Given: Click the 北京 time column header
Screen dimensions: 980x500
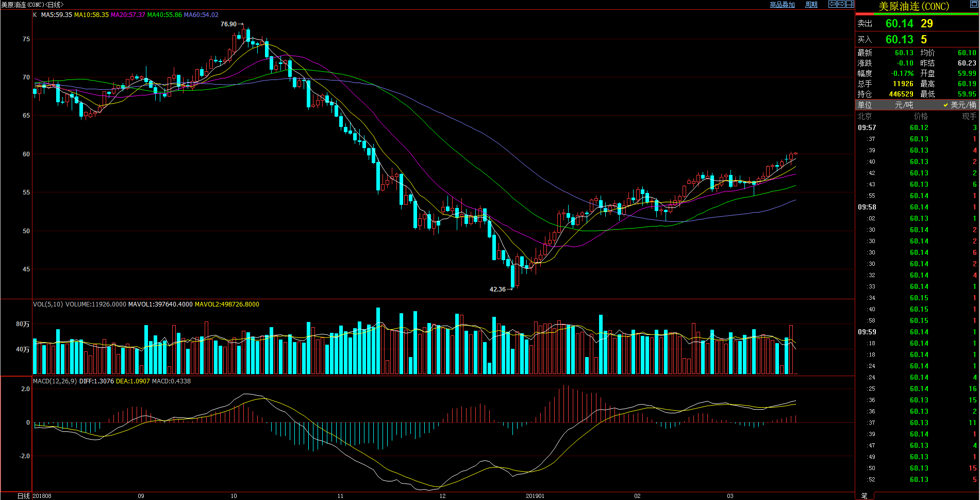Looking at the screenshot, I should pyautogui.click(x=865, y=117).
